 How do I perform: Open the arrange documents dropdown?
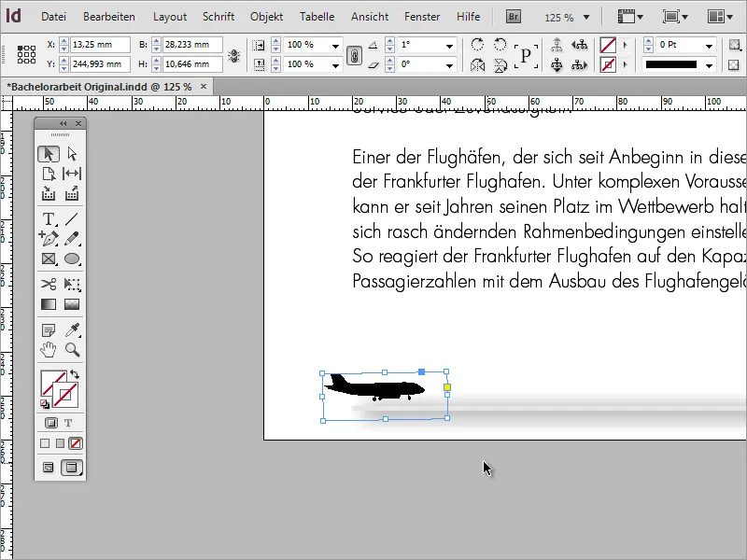720,17
